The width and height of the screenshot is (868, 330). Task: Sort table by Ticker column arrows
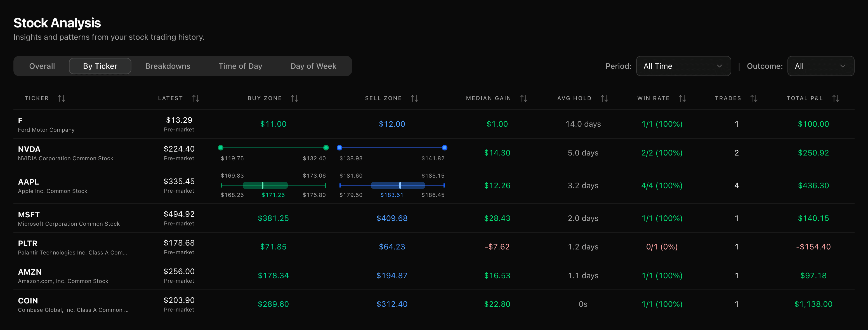click(61, 98)
